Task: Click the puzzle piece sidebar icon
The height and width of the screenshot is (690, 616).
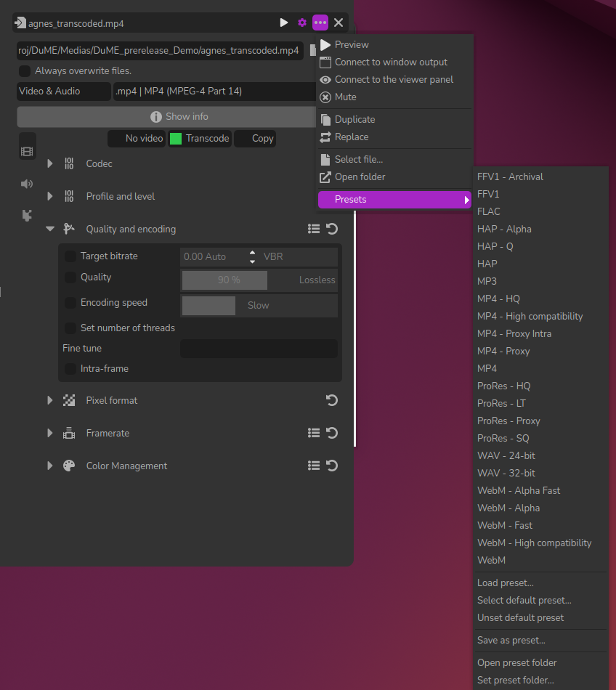Action: [27, 215]
